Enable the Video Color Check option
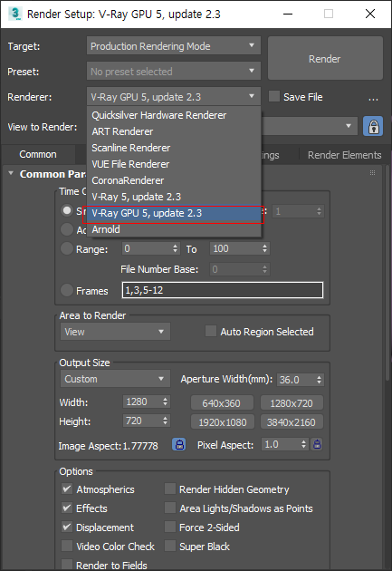This screenshot has width=392, height=571. coord(67,546)
